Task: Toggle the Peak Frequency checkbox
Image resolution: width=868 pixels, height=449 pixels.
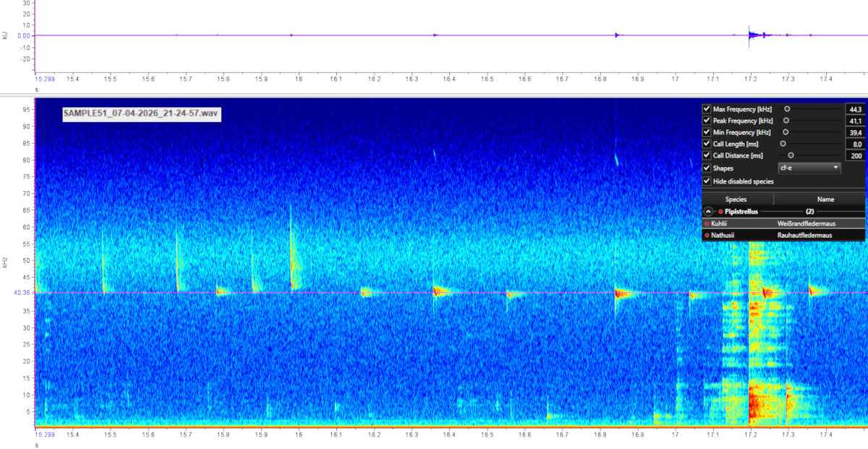Action: tap(707, 121)
